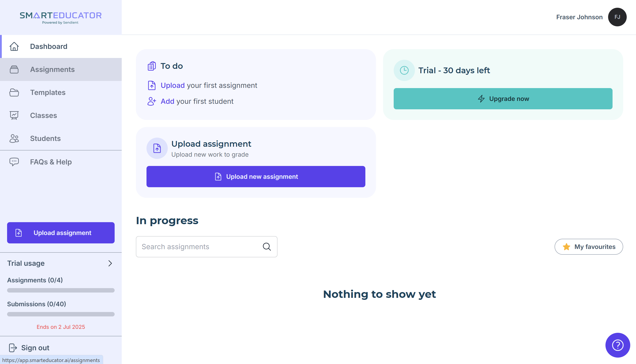This screenshot has height=364, width=636.
Task: Click the Templates folder icon
Action: point(14,92)
